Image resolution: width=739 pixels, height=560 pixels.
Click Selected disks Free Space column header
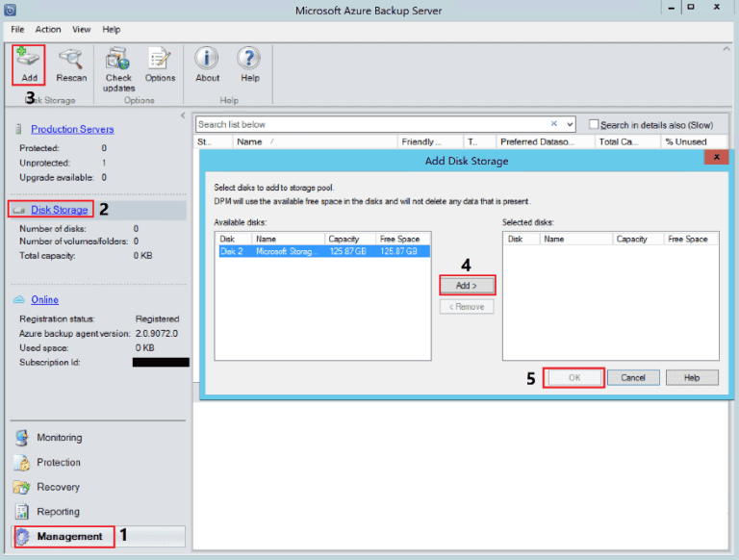point(691,239)
